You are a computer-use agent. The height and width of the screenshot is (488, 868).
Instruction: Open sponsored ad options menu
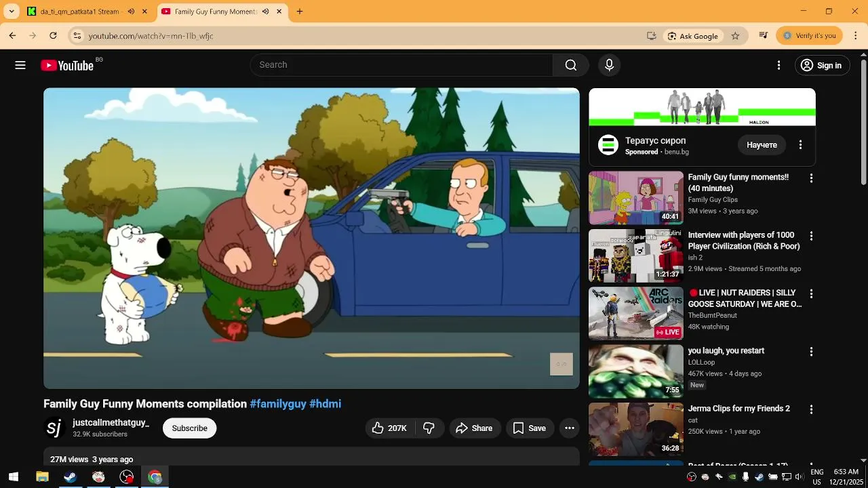coord(800,145)
